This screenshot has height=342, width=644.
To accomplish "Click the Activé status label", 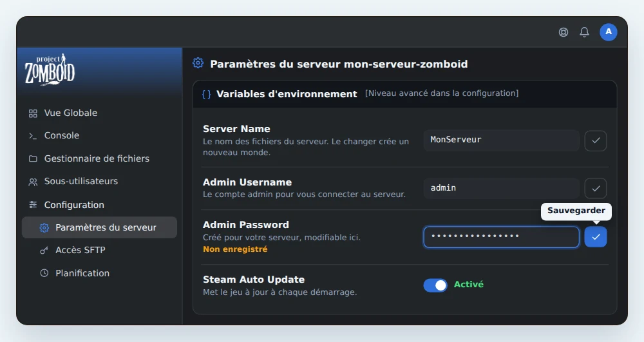I will tap(469, 285).
